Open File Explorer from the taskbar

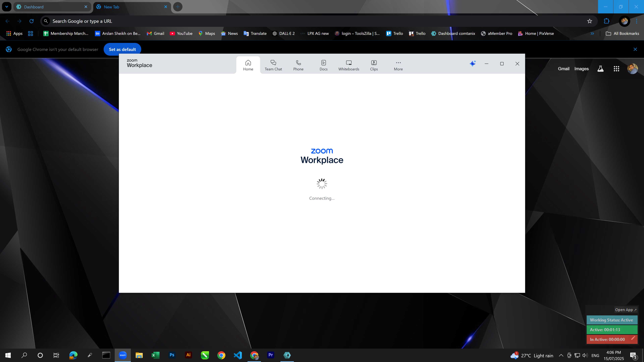pos(139,355)
